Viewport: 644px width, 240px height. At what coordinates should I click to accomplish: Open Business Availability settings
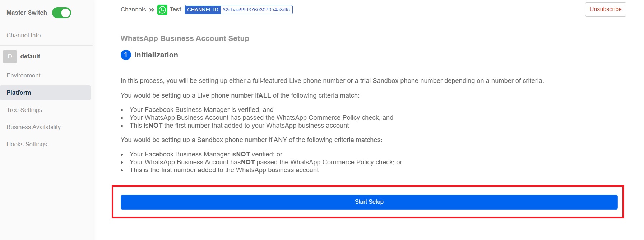point(33,127)
